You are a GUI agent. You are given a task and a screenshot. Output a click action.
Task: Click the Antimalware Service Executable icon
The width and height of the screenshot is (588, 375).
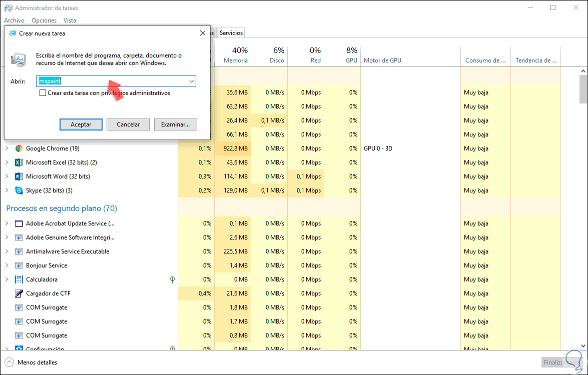(x=19, y=251)
